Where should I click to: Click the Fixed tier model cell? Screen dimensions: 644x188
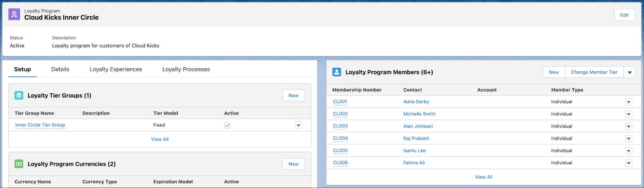(159, 125)
